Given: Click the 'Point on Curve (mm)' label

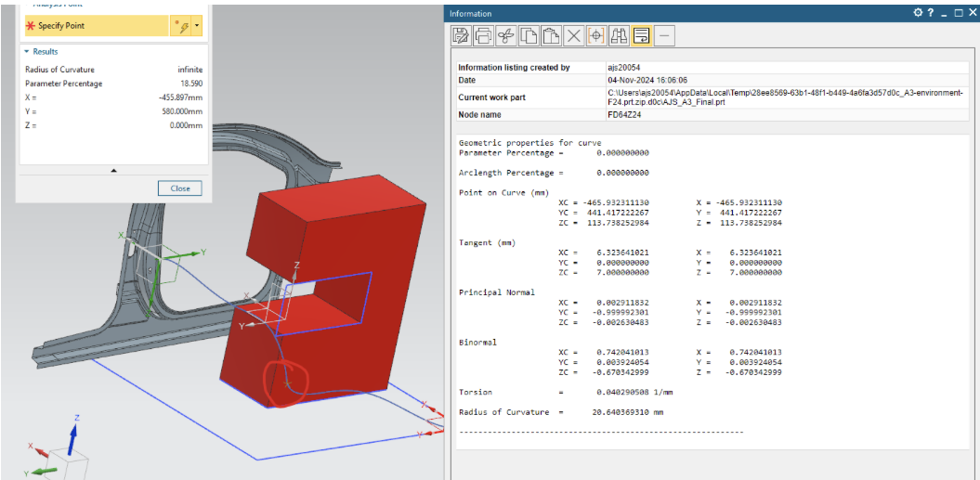Looking at the screenshot, I should (x=503, y=192).
